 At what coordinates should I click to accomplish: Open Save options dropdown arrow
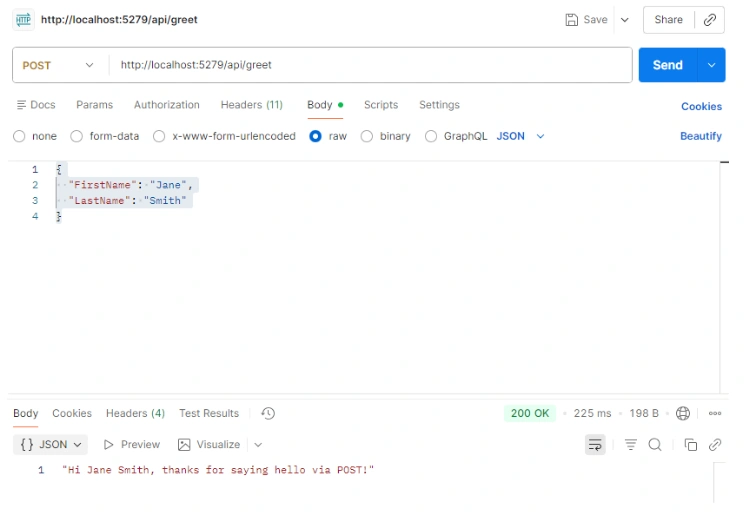[625, 20]
